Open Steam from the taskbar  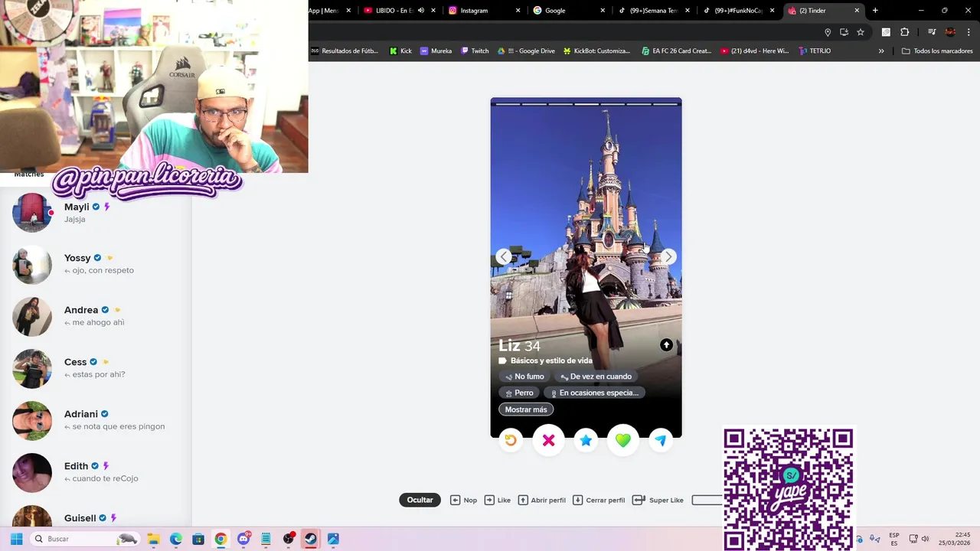pos(311,539)
